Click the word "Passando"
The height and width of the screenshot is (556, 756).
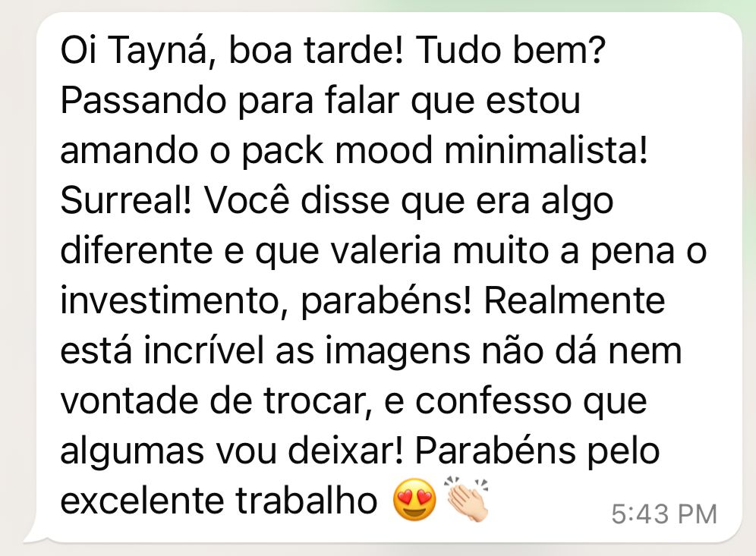(143, 101)
